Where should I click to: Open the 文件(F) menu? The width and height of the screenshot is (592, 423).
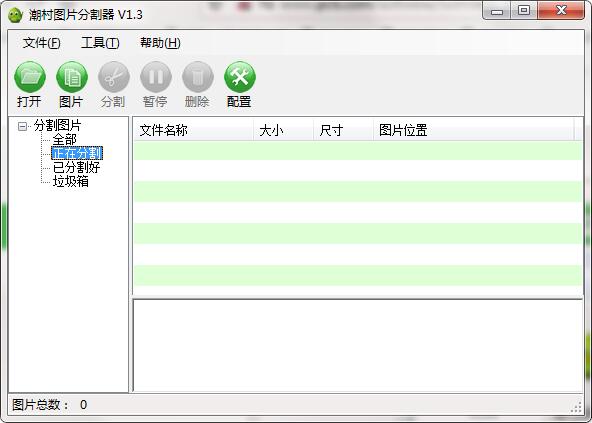(x=41, y=43)
